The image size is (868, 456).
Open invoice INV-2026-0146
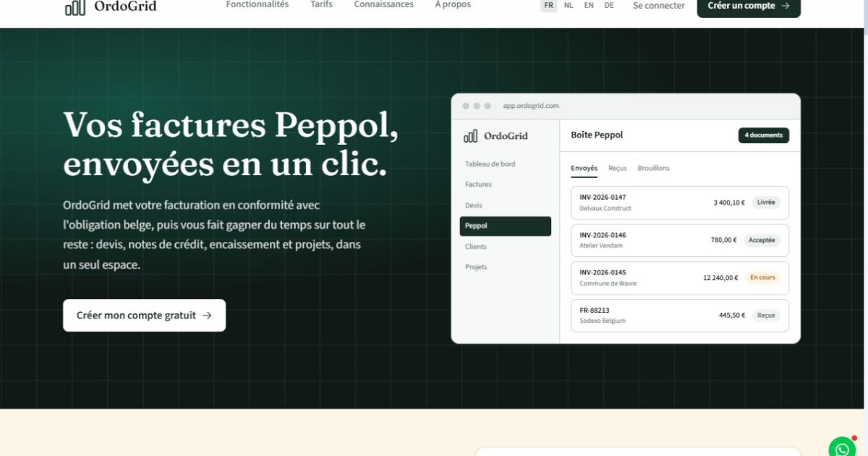coord(680,240)
